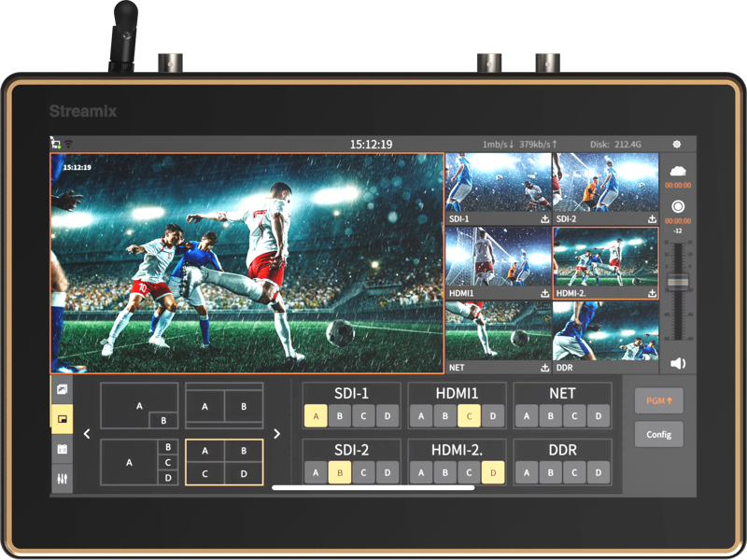
Task: Go to previous layouts with left chevron
Action: tap(87, 434)
